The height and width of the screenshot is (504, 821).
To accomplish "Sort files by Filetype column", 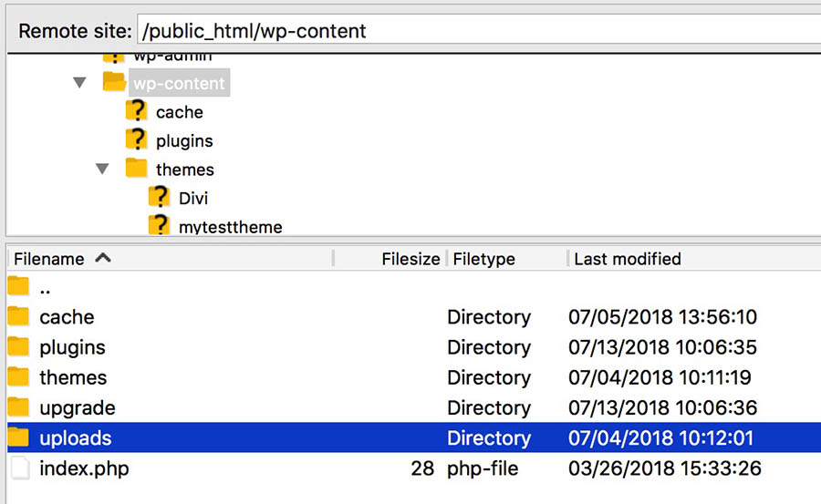I will tap(483, 259).
